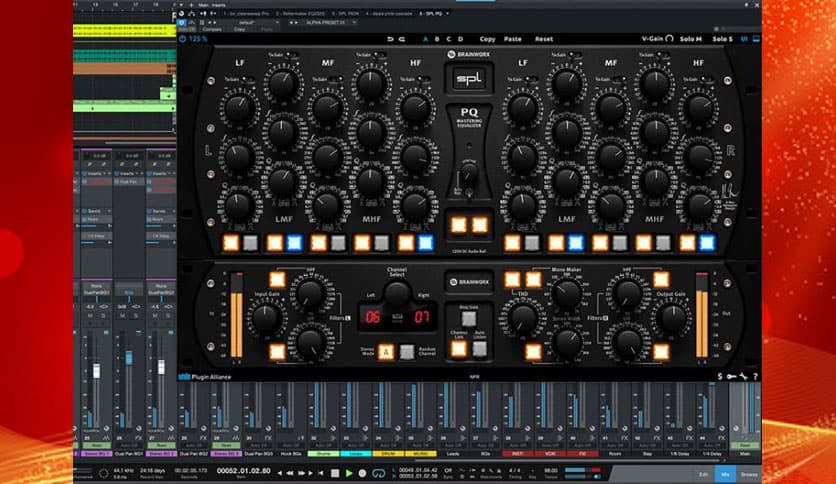
Task: Click the plugin keyboard toggle icon top right
Action: 756,39
